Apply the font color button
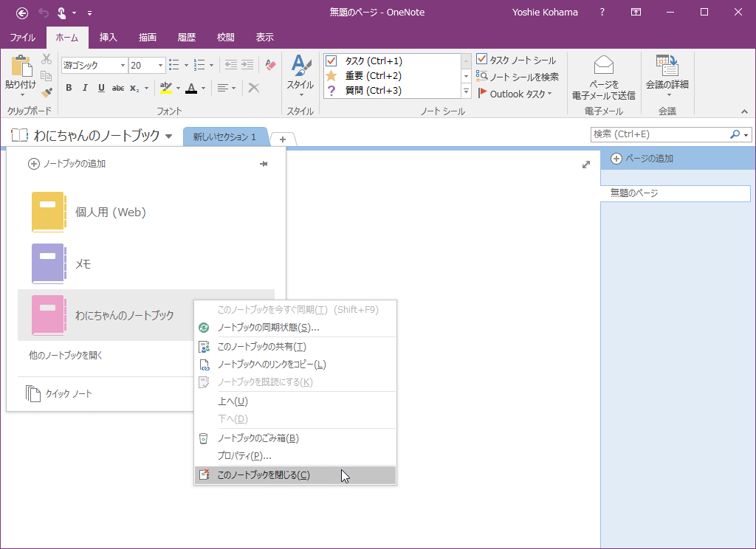This screenshot has height=549, width=756. (x=191, y=88)
